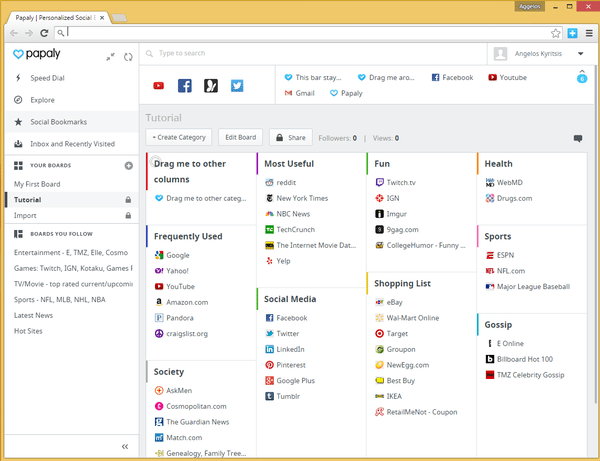The height and width of the screenshot is (461, 600).
Task: Open the Target bookmark
Action: click(x=391, y=334)
